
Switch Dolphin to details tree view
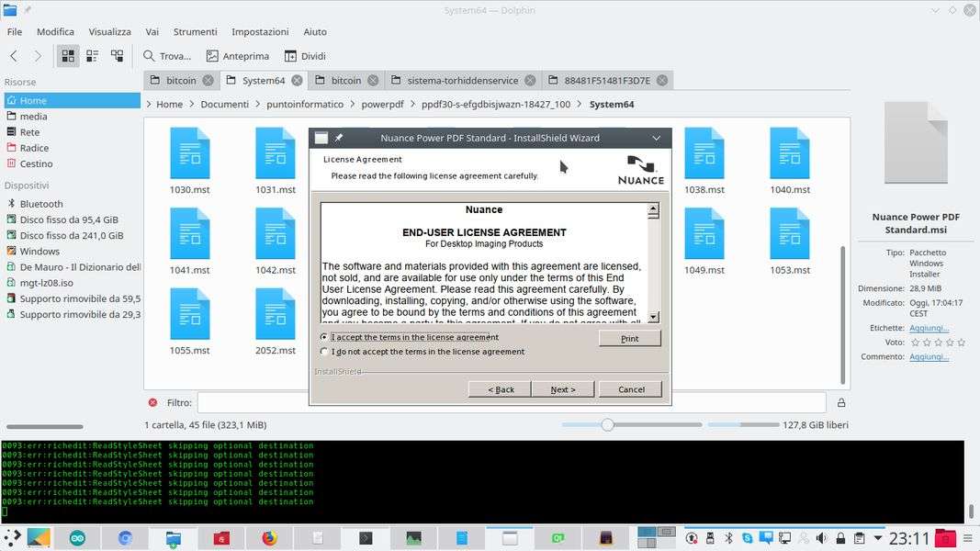click(117, 56)
